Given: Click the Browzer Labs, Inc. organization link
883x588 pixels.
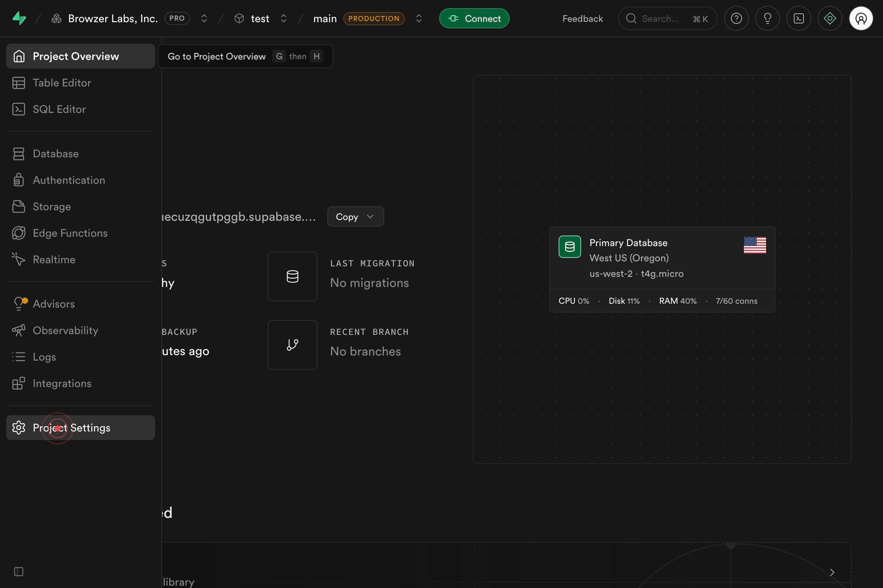Looking at the screenshot, I should [x=113, y=18].
